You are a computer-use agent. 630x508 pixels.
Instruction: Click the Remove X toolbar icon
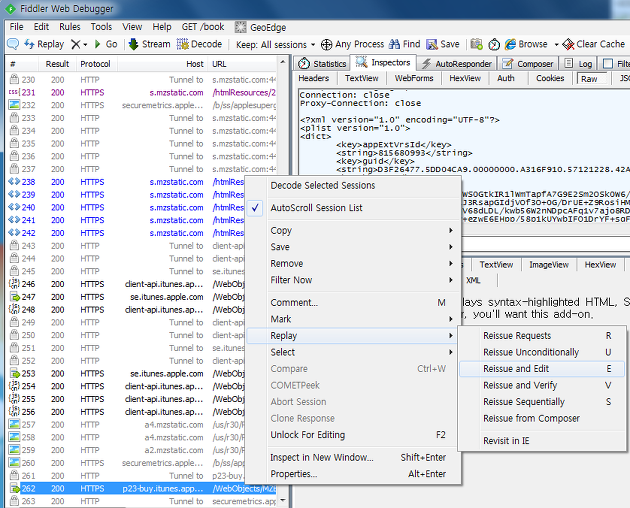pyautogui.click(x=76, y=44)
